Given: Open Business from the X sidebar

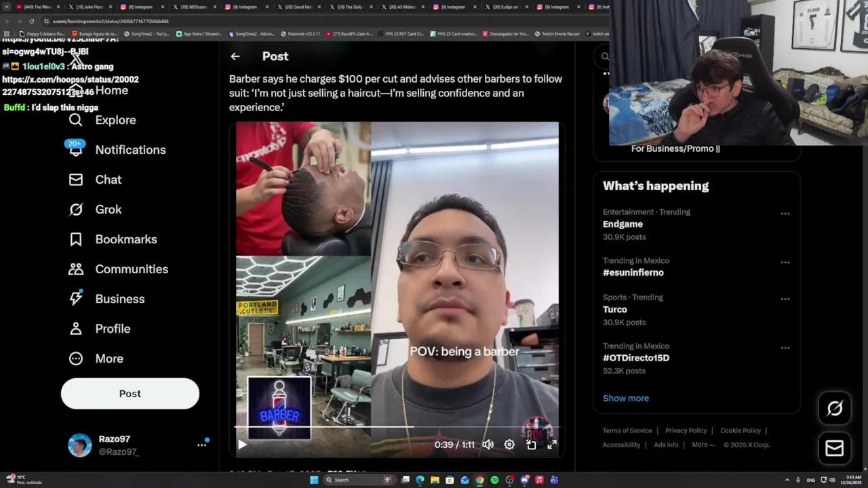Looking at the screenshot, I should [106, 299].
